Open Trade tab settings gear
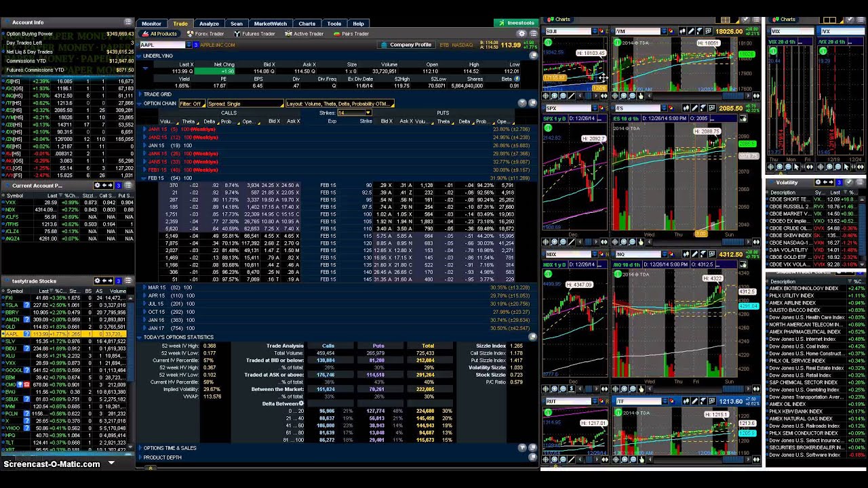868x488 pixels. 521,33
